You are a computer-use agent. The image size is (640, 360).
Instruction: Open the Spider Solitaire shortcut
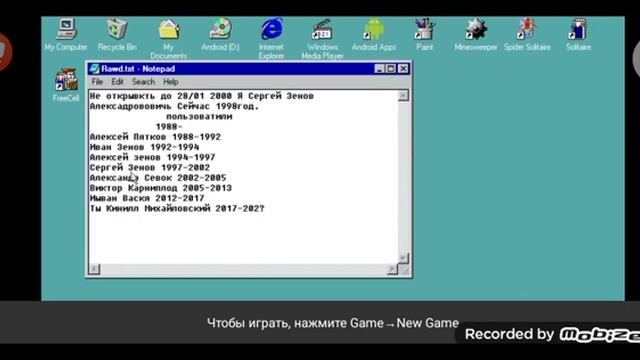click(x=527, y=34)
